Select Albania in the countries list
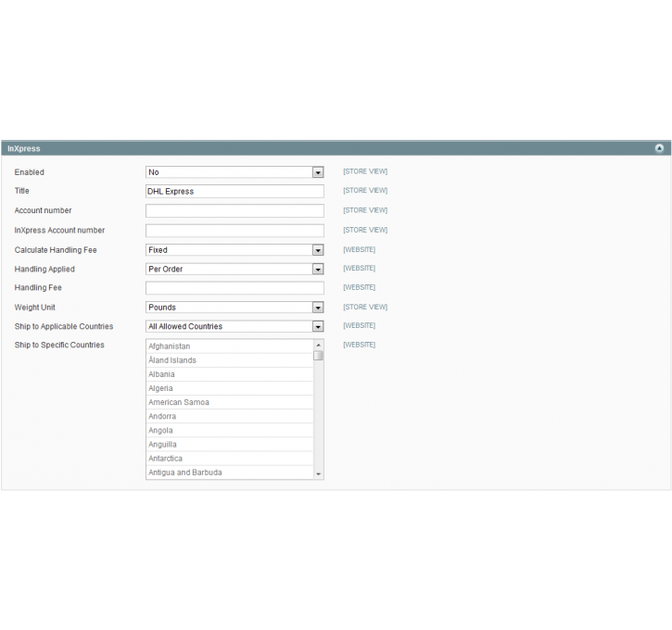The height and width of the screenshot is (630, 672). pyautogui.click(x=230, y=374)
